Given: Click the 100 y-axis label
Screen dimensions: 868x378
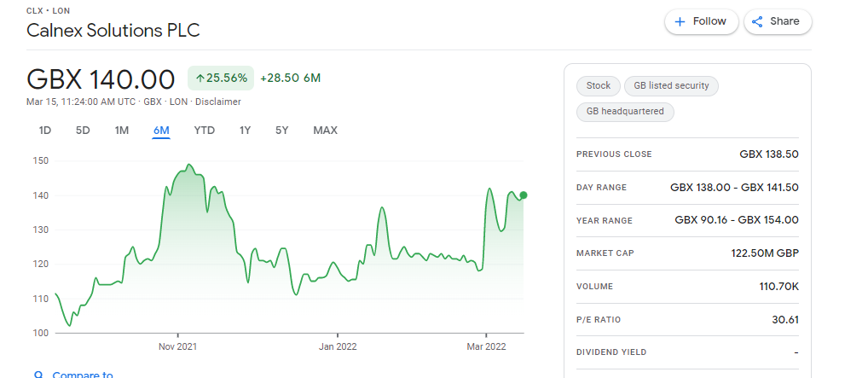Looking at the screenshot, I should point(42,333).
